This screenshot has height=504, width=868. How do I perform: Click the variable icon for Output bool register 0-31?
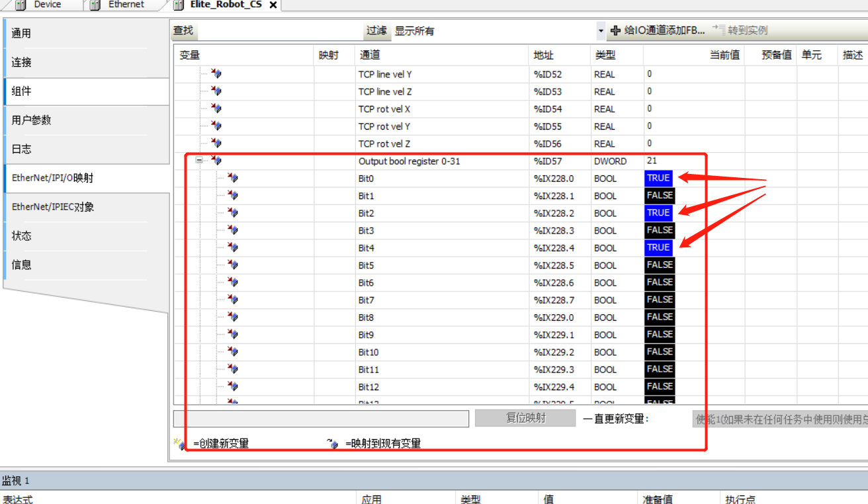coord(216,161)
